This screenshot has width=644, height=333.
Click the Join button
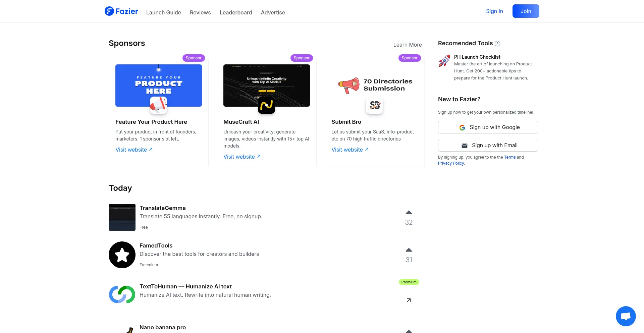tap(526, 11)
